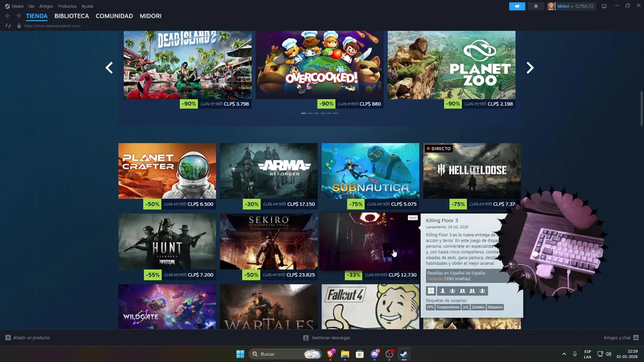Click the Steam icon in the taskbar
Image resolution: width=644 pixels, height=362 pixels.
tap(404, 354)
